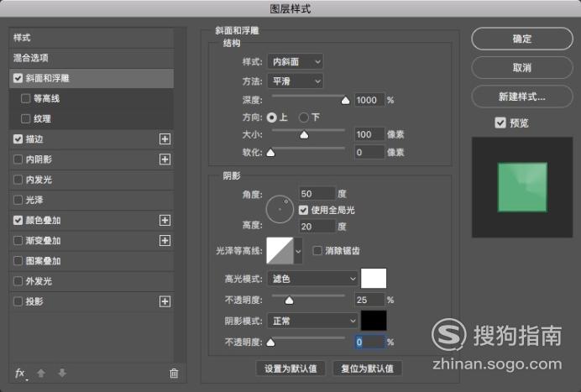Click the plus icon beside 描边

[x=165, y=139]
